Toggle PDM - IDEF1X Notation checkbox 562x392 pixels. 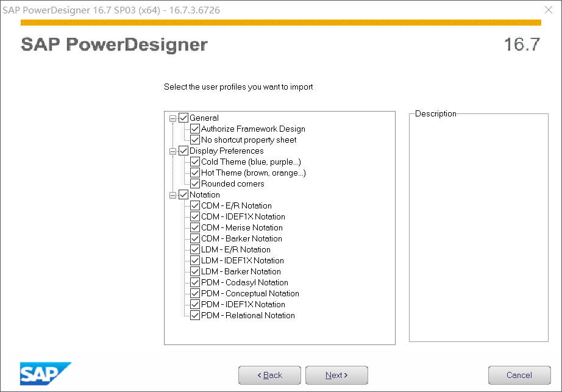pos(195,304)
